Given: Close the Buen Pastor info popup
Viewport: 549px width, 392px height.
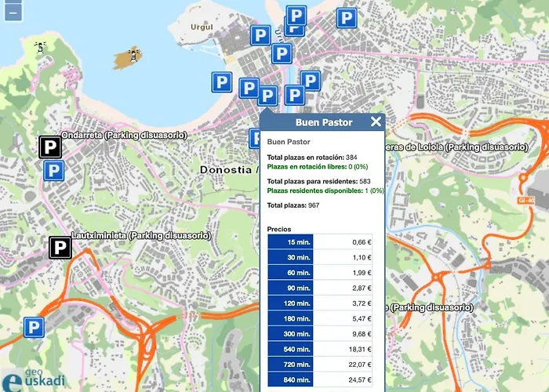Looking at the screenshot, I should (376, 122).
